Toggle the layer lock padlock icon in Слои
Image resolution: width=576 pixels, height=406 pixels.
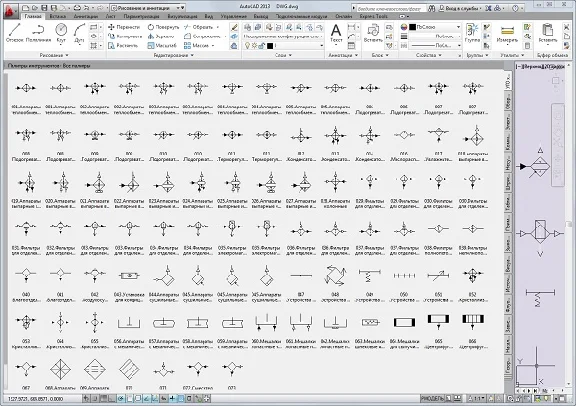pos(262,46)
